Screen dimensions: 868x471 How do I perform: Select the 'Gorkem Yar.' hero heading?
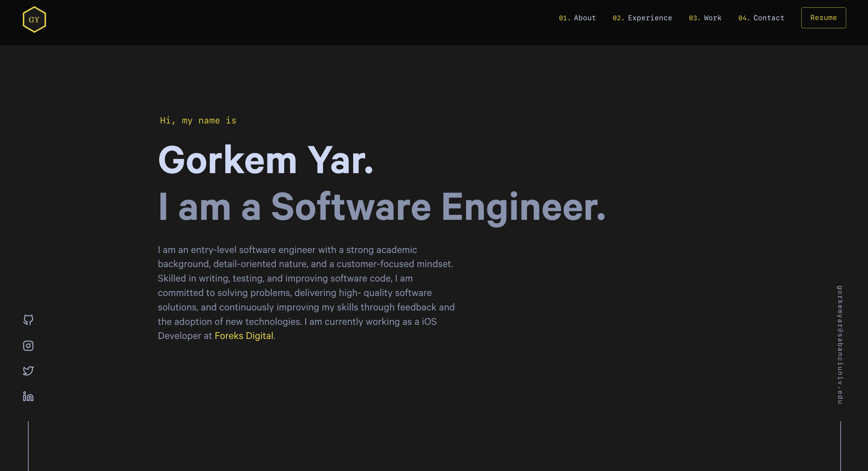coord(266,162)
